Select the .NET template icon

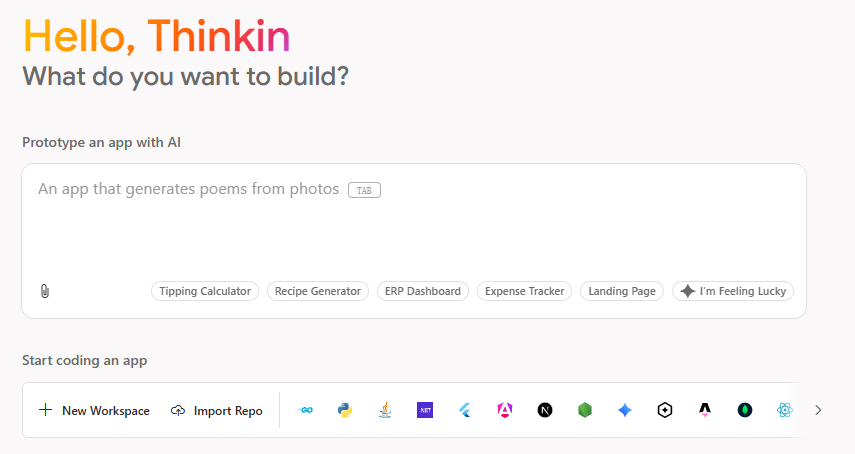pyautogui.click(x=425, y=410)
